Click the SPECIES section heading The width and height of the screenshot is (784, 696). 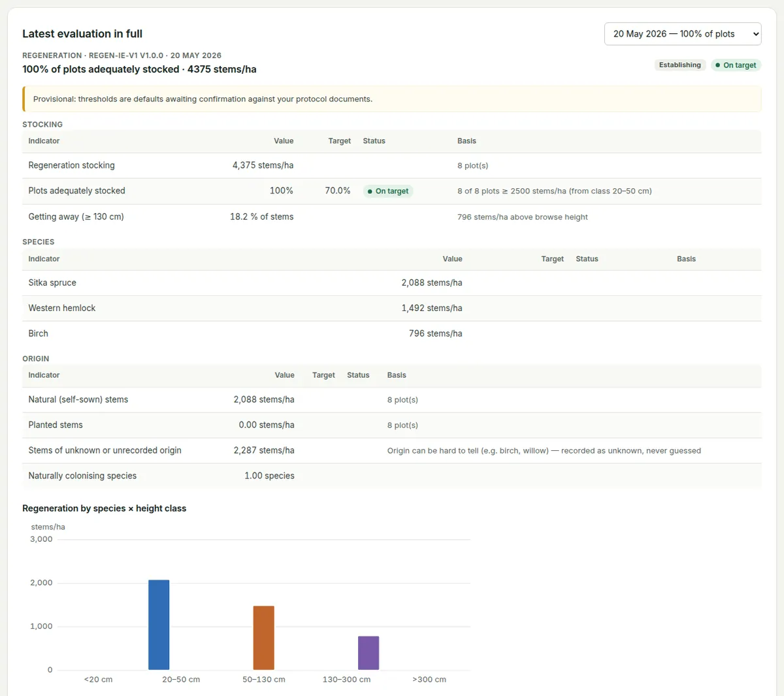coord(39,242)
